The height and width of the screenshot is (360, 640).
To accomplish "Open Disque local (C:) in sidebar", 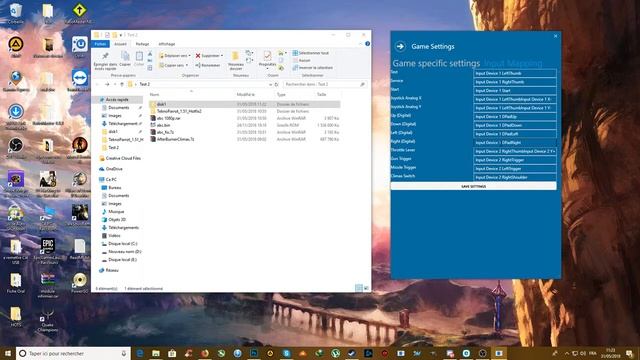I will pyautogui.click(x=119, y=244).
